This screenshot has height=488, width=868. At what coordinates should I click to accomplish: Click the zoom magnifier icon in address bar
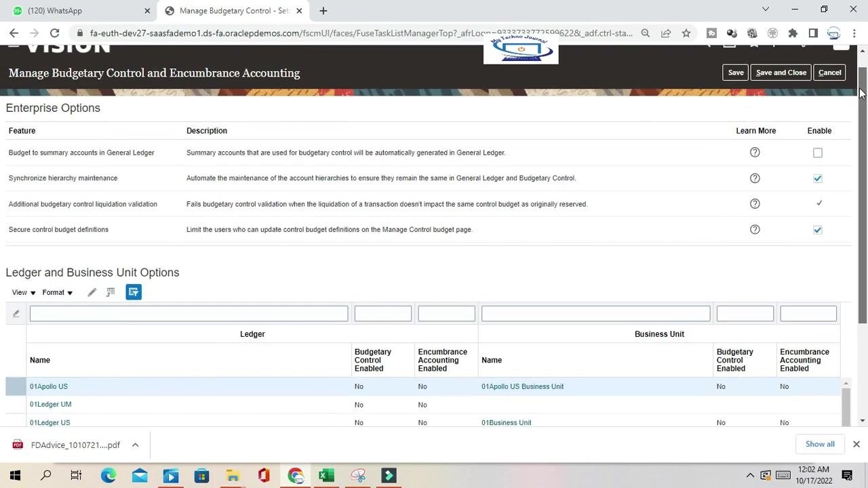click(646, 33)
